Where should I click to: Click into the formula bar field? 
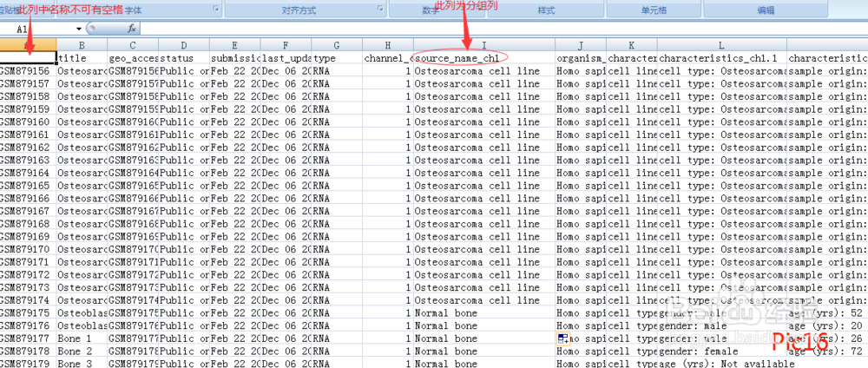point(503,29)
